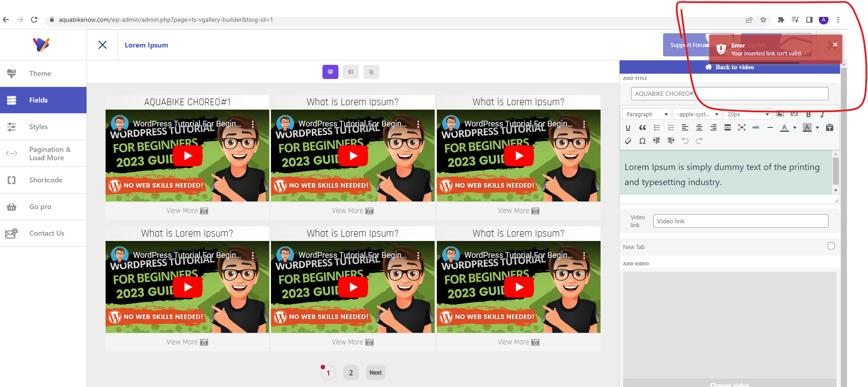Viewport: 868px width, 387px height.
Task: Decrease the text indent
Action: tap(656, 141)
